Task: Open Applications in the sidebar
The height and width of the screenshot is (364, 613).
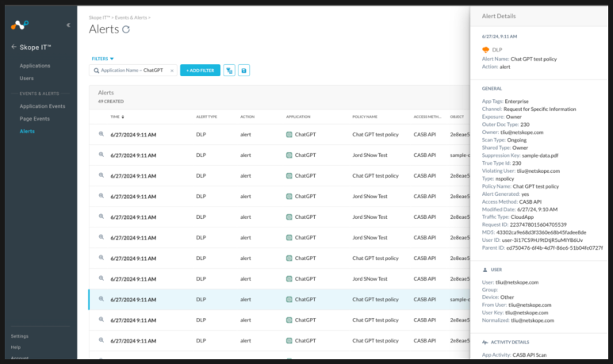Action: tap(35, 66)
